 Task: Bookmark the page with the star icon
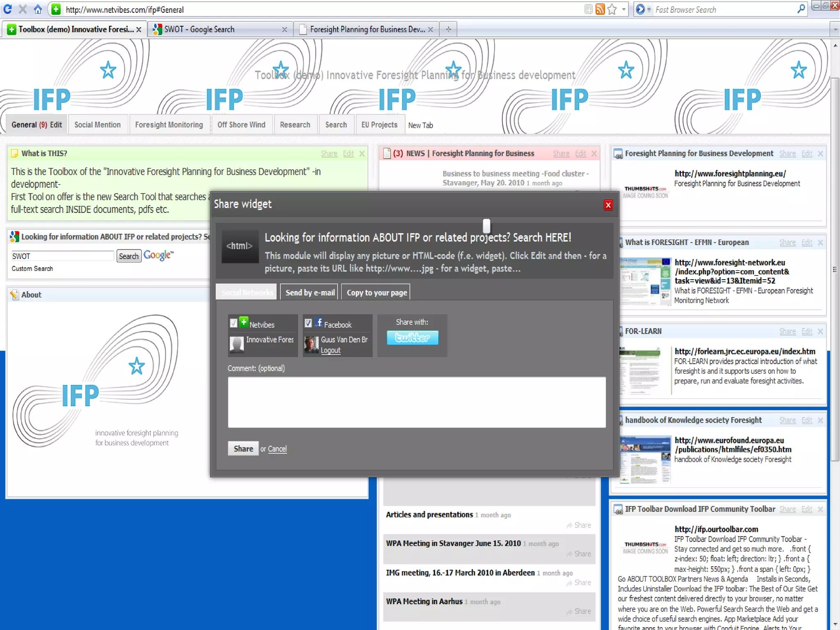click(x=612, y=9)
